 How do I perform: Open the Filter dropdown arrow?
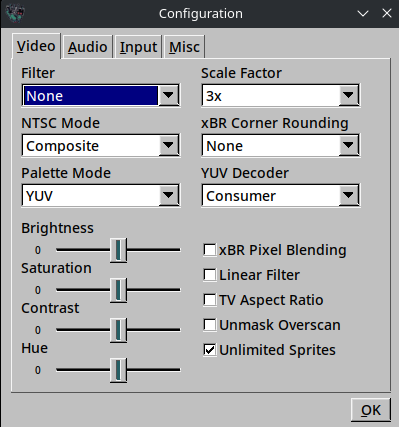(168, 96)
